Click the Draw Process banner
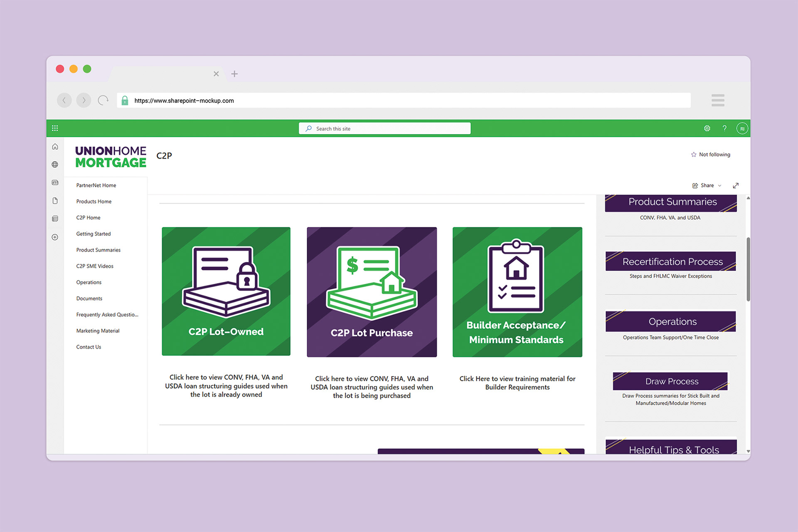798x532 pixels. [670, 381]
